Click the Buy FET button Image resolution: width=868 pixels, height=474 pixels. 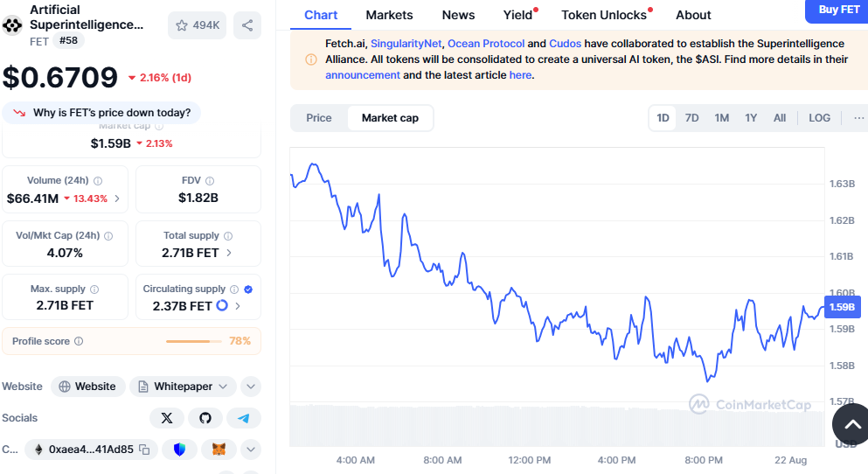(x=838, y=10)
